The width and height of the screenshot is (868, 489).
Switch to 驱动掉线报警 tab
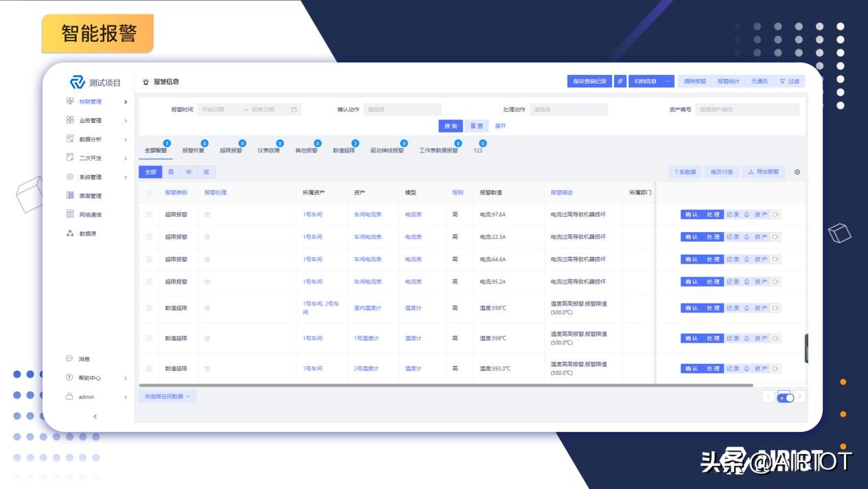388,150
